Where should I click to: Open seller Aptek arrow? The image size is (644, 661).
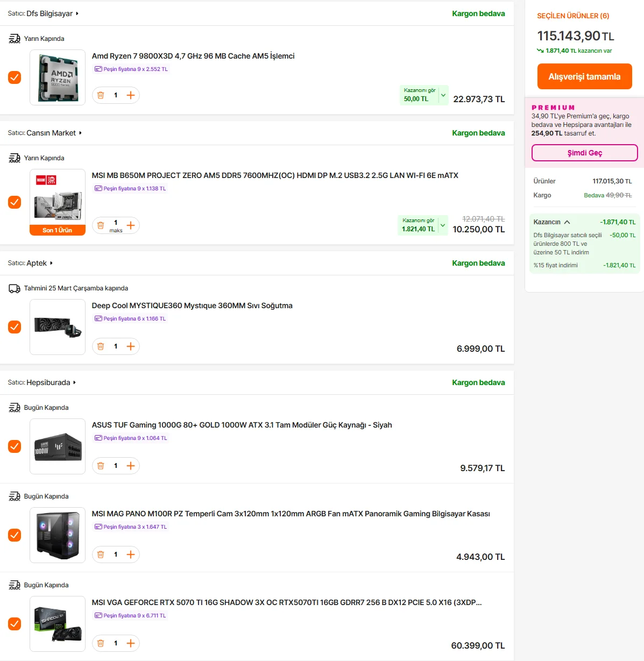(x=51, y=263)
